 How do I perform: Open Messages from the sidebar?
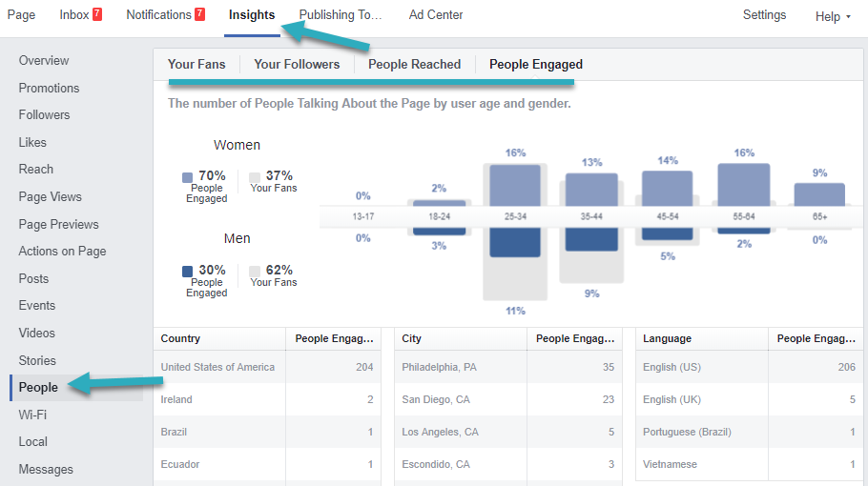coord(46,469)
